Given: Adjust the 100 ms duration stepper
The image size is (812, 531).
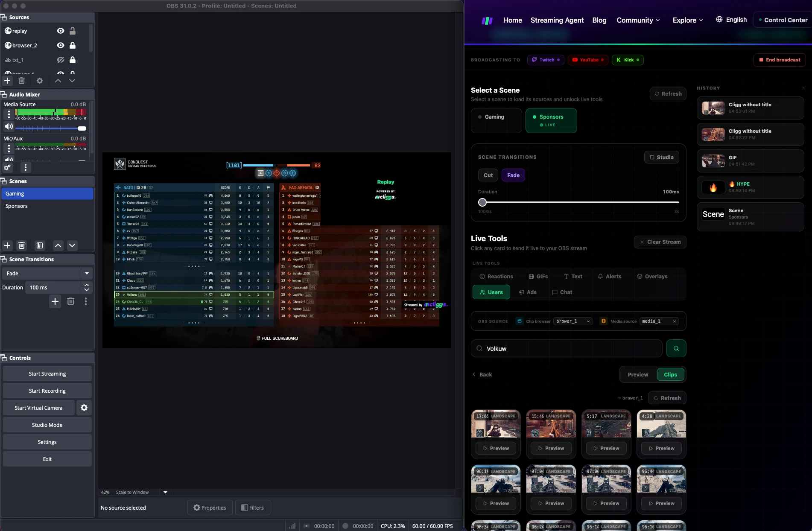Looking at the screenshot, I should [87, 287].
